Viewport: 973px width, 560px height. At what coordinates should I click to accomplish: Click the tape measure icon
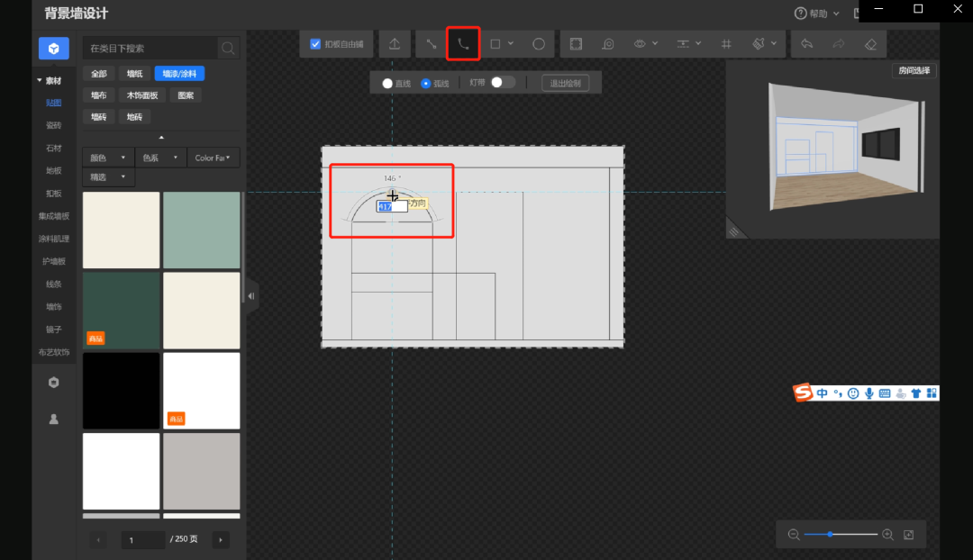(x=608, y=44)
